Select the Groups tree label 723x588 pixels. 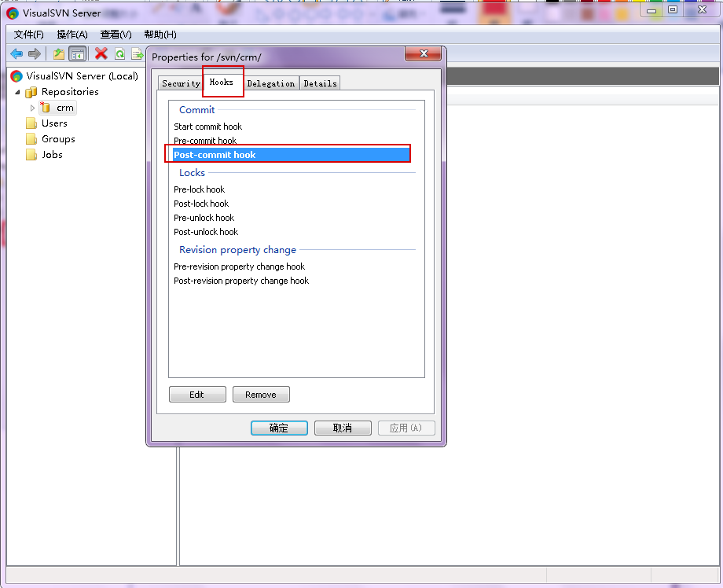pyautogui.click(x=58, y=139)
